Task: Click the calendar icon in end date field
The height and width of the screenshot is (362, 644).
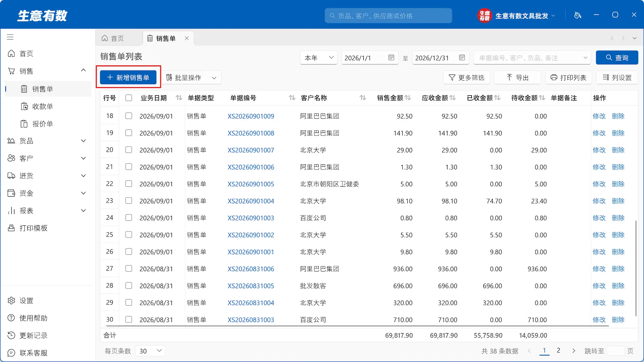Action: coord(462,58)
